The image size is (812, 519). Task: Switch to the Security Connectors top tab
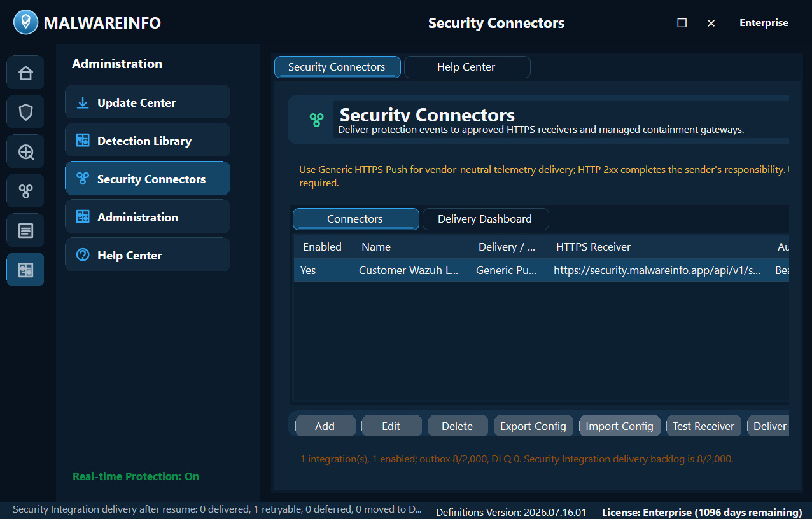pos(337,67)
